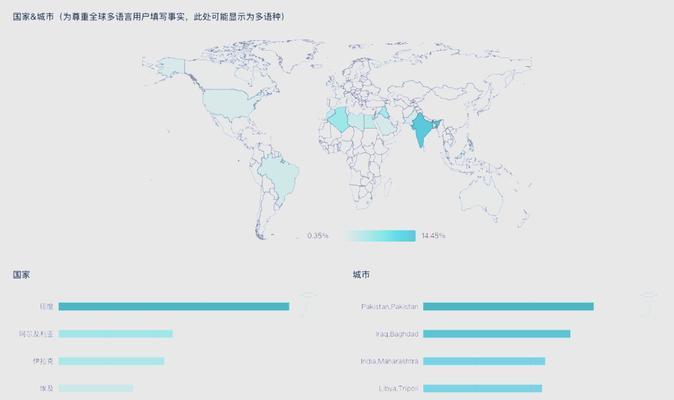Click the 国家 section heading

(x=21, y=275)
